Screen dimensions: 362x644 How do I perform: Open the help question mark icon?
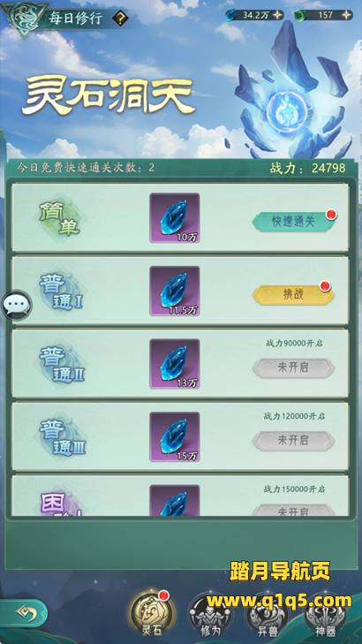point(120,18)
